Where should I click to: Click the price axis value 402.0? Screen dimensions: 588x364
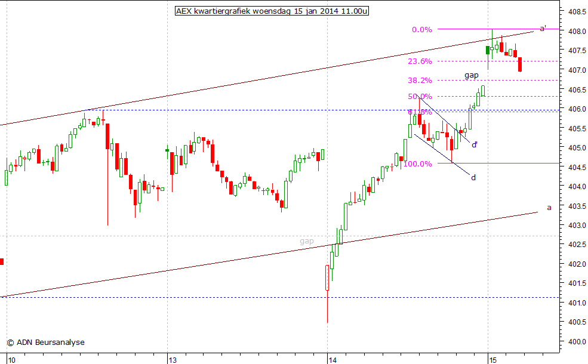pyautogui.click(x=577, y=264)
